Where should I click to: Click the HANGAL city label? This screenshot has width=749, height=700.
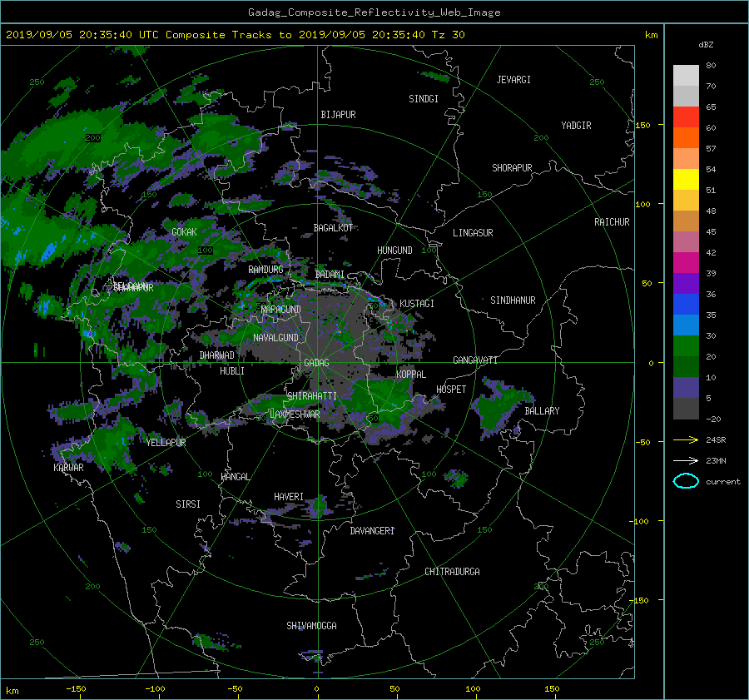tap(235, 477)
